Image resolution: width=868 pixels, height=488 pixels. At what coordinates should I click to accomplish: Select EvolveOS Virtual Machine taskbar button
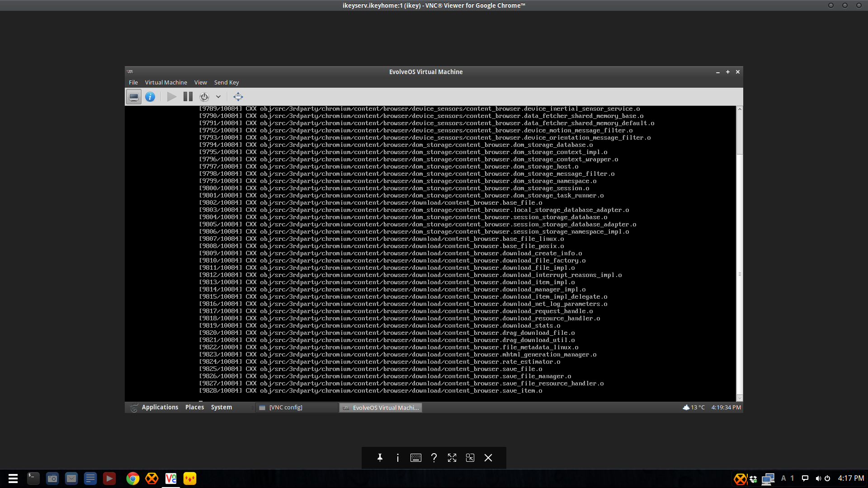(x=381, y=408)
